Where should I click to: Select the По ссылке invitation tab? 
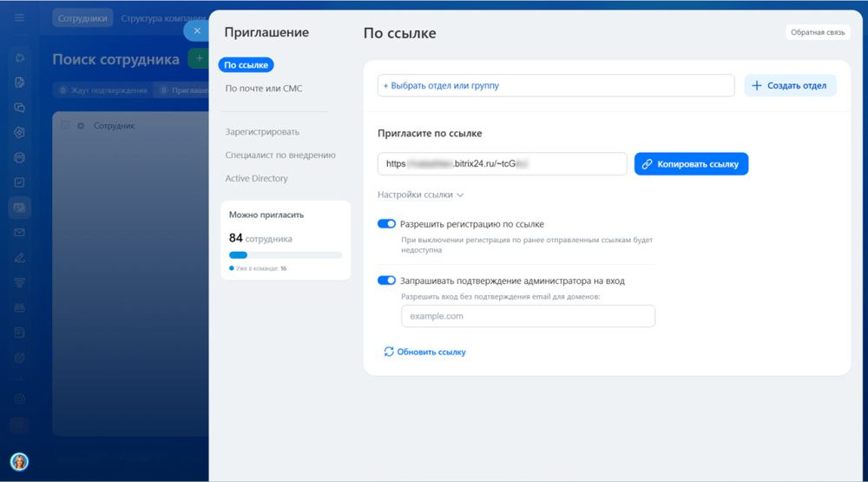pos(246,65)
